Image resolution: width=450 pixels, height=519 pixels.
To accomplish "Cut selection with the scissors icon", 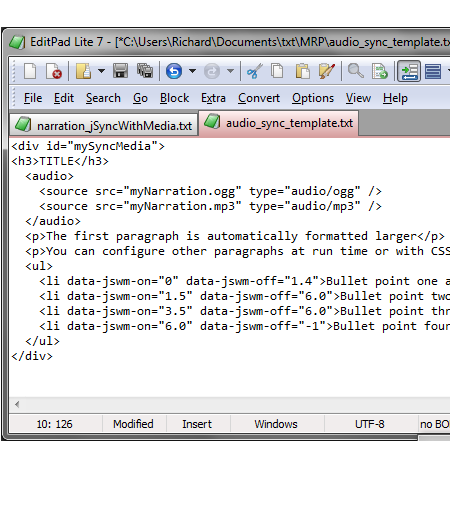I will click(255, 71).
